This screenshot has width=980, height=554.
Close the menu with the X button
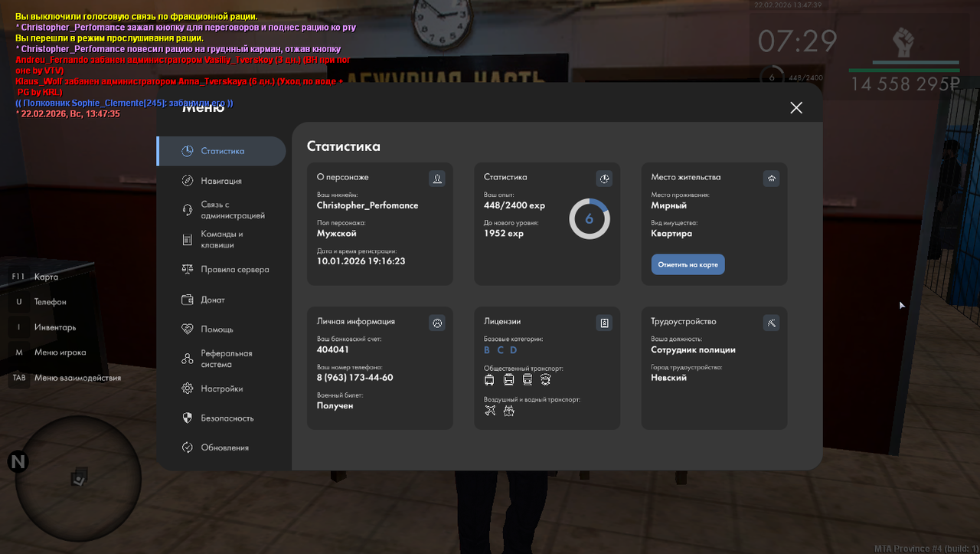[796, 107]
